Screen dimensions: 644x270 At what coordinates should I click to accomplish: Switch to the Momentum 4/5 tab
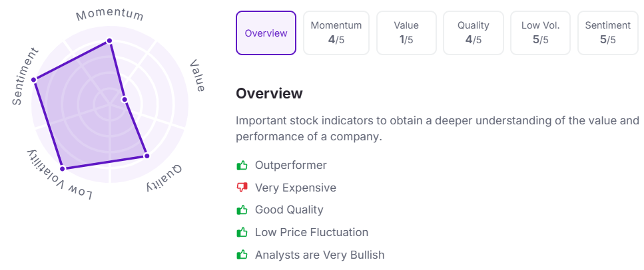tap(336, 33)
